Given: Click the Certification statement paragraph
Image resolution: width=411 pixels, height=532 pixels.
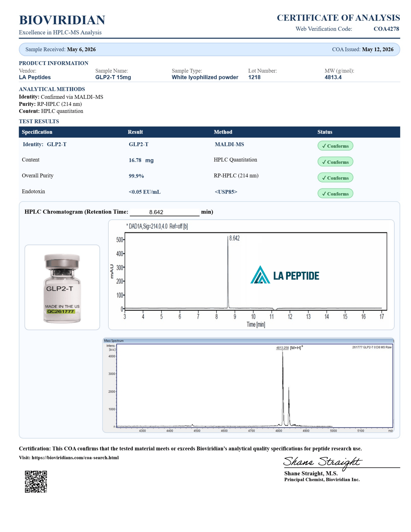Looking at the screenshot, I should click(x=191, y=449).
